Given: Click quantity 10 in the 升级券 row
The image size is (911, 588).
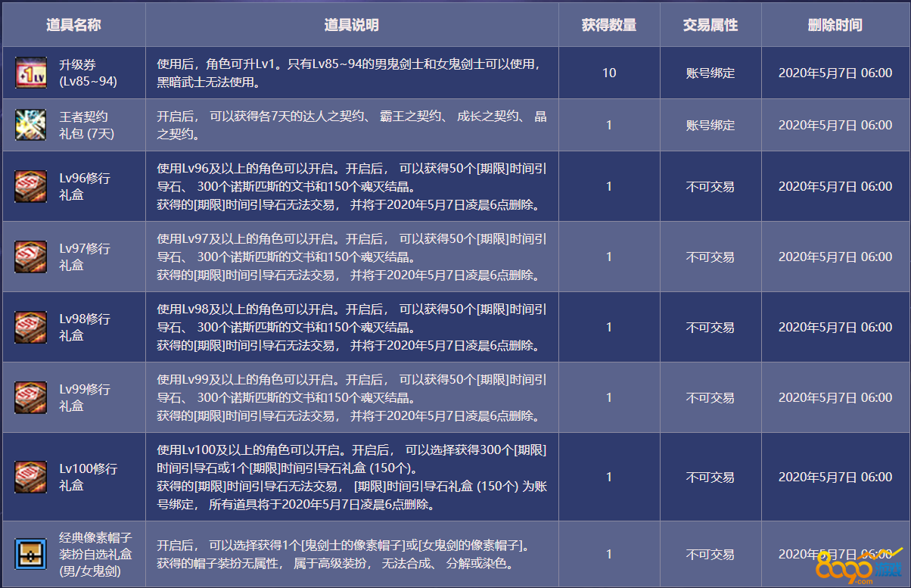Looking at the screenshot, I should [x=609, y=73].
